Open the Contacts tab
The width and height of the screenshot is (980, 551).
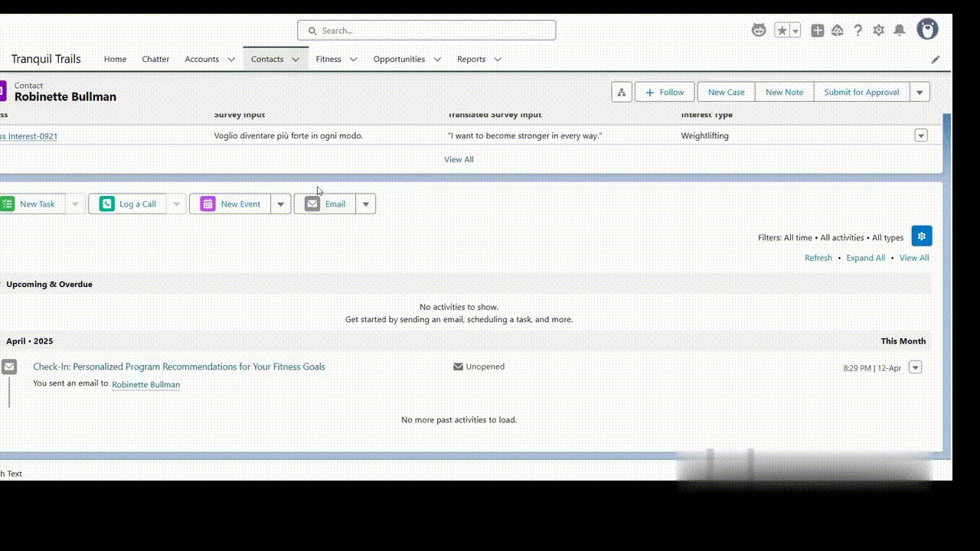pyautogui.click(x=267, y=59)
